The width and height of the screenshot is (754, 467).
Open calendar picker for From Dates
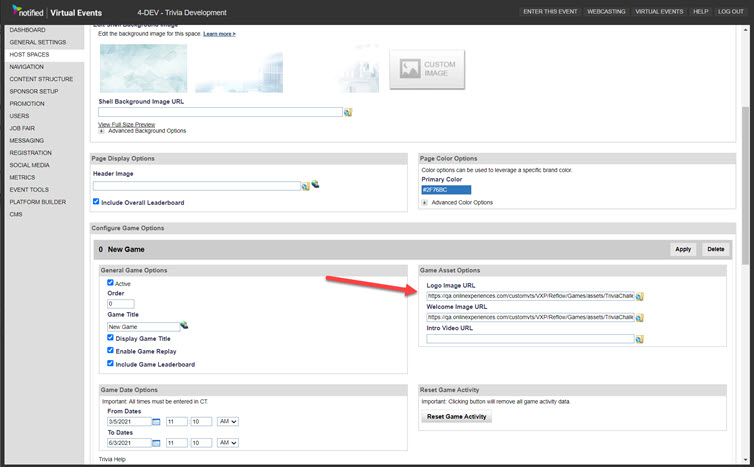tap(156, 422)
